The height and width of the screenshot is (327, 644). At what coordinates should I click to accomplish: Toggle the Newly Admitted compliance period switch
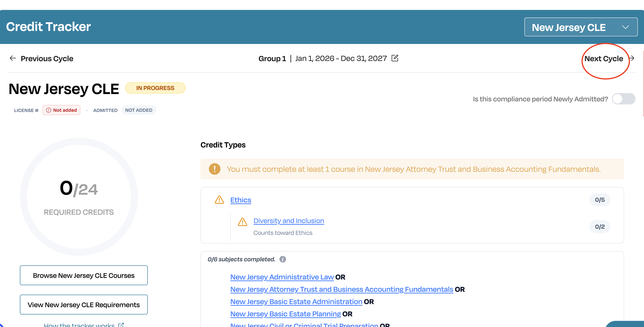(623, 99)
